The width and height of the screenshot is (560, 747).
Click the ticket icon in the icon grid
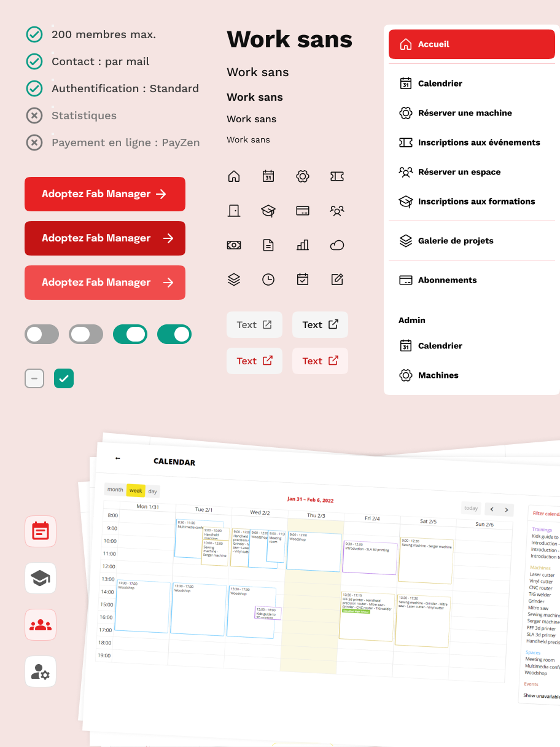pos(337,176)
